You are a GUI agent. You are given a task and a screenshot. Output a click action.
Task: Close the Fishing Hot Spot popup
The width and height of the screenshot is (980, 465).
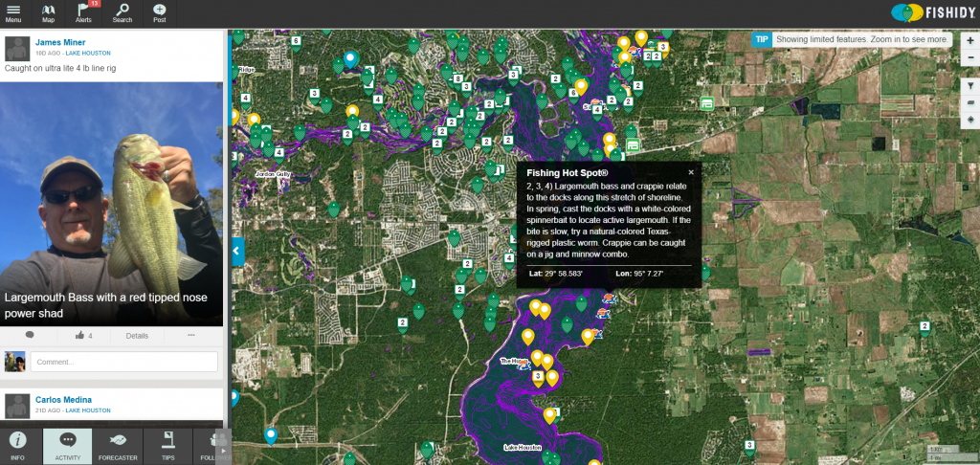691,172
